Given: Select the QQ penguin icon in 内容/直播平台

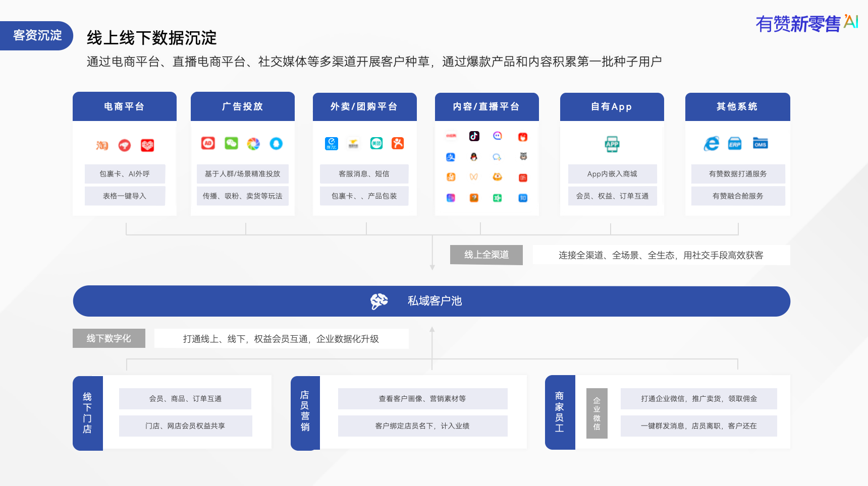Looking at the screenshot, I should pyautogui.click(x=474, y=157).
